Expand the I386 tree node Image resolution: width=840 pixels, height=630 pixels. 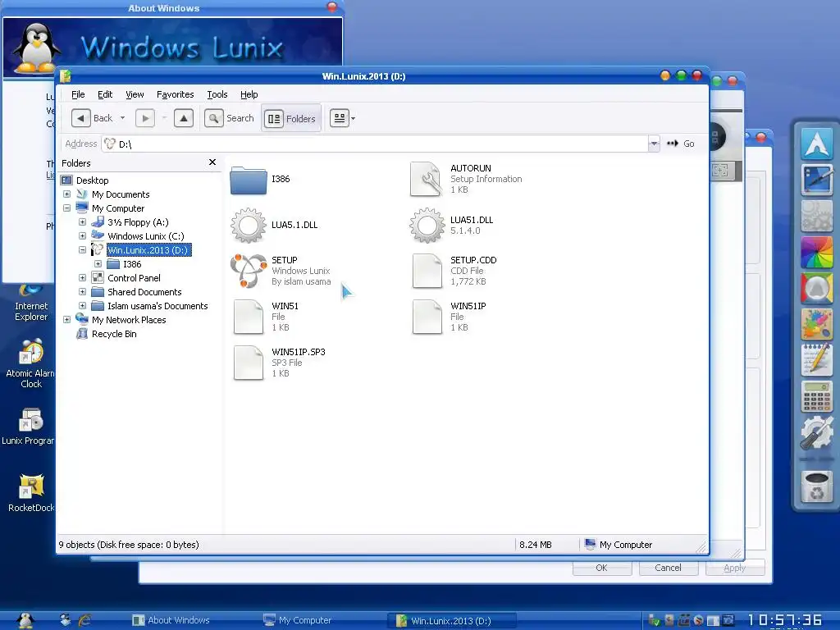(x=98, y=264)
